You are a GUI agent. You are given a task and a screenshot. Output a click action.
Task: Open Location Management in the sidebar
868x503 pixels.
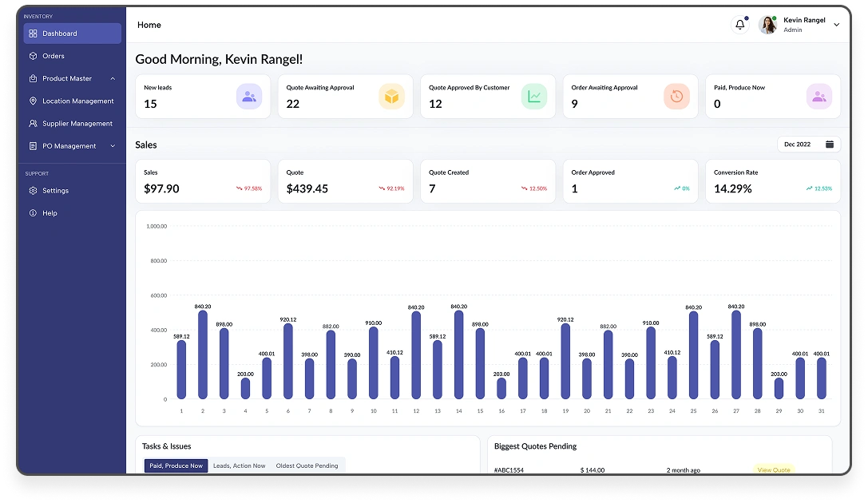[x=77, y=101]
